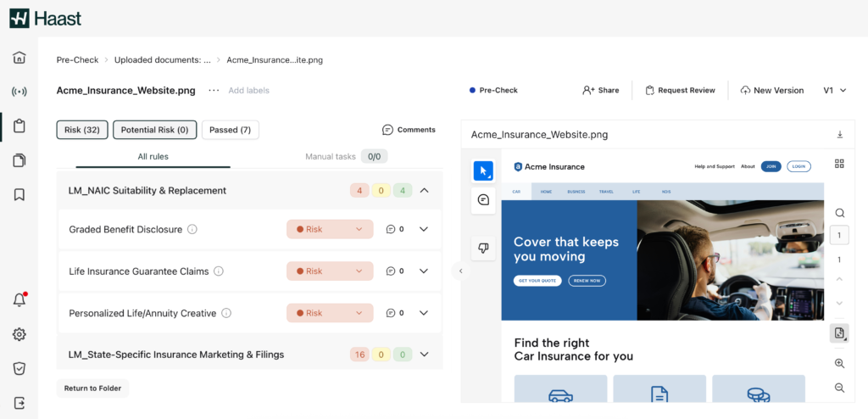Open comments for Graded Benefit Disclosure
This screenshot has width=868, height=419.
[395, 229]
